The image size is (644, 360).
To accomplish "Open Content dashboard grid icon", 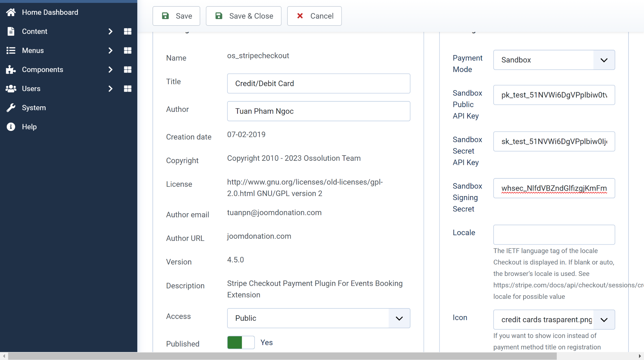I will click(x=128, y=31).
